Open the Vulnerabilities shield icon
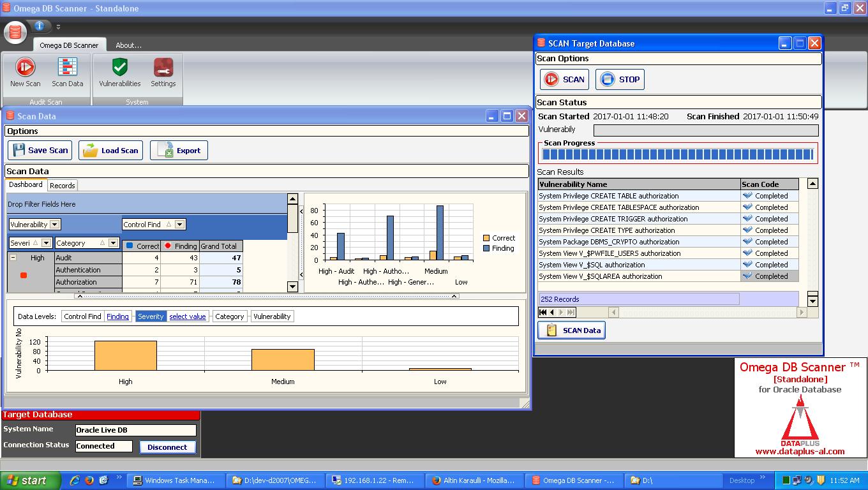 [x=119, y=72]
